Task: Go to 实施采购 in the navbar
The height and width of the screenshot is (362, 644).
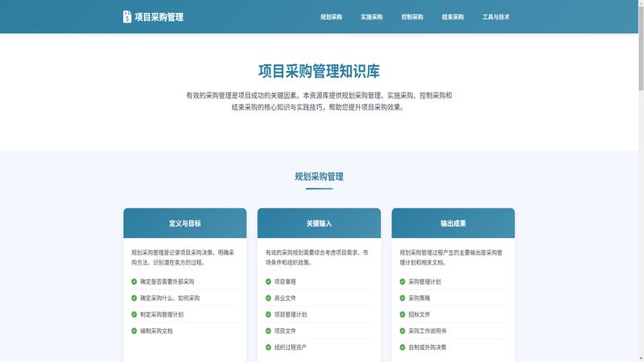Action: click(371, 17)
